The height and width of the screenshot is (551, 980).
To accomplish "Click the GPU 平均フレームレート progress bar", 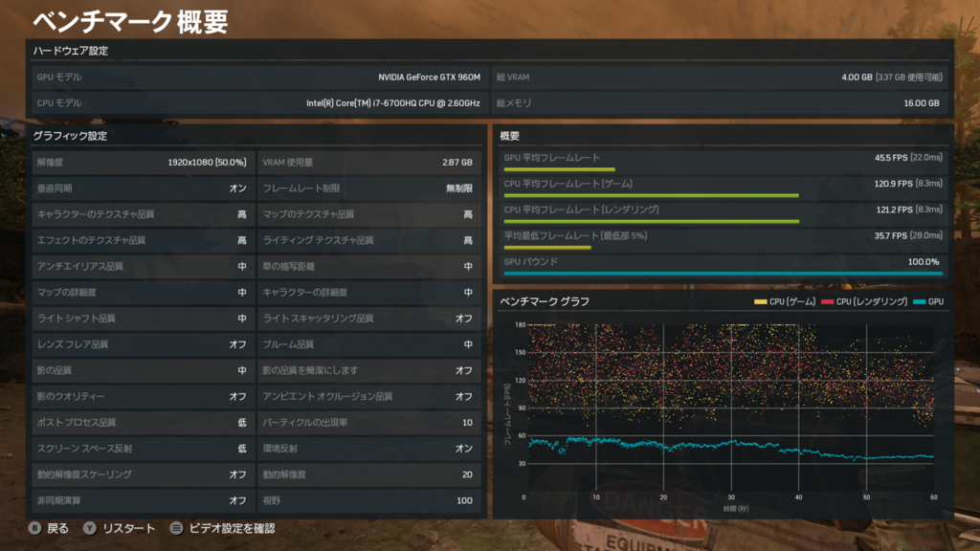I will click(x=559, y=169).
